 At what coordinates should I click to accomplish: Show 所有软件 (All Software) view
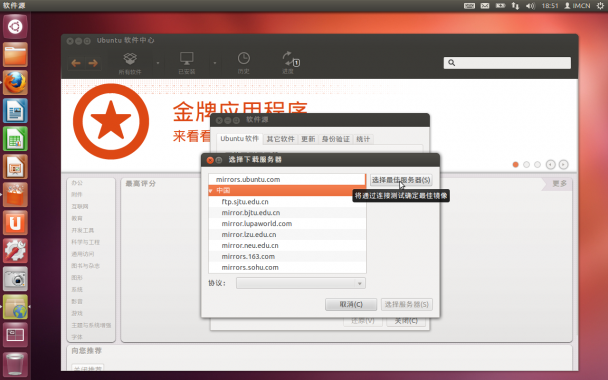(130, 63)
